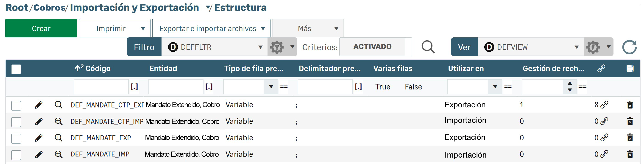Screen dimensions: 644x164
Task: Click the green Crear button
Action: (41, 28)
